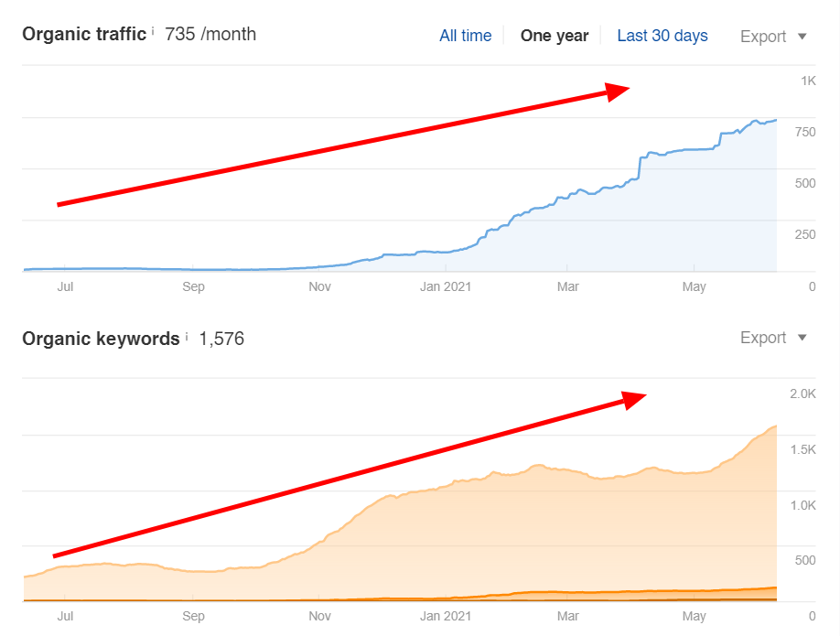The height and width of the screenshot is (636, 840).
Task: Click the 1,576 keywords count
Action: pos(221,340)
